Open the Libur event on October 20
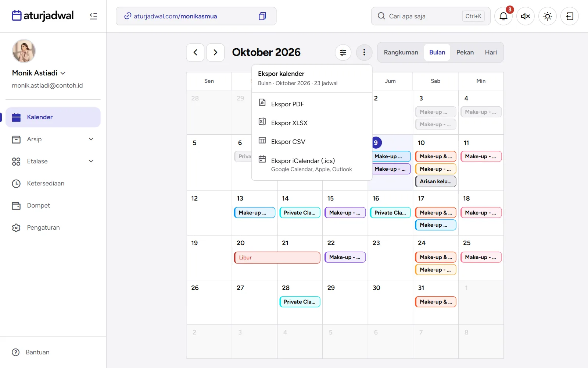 pos(277,258)
